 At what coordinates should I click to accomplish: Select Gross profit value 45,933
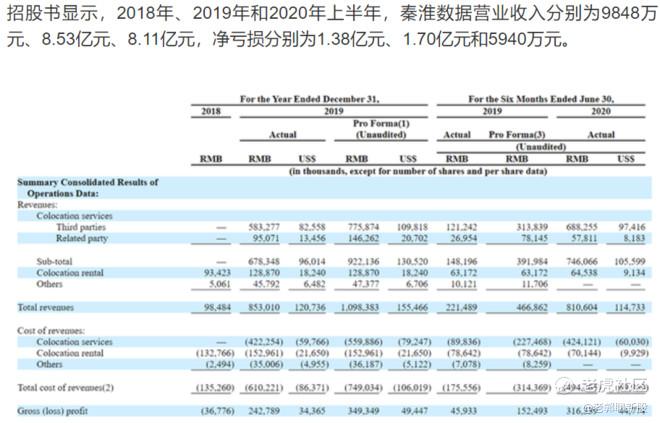click(463, 410)
